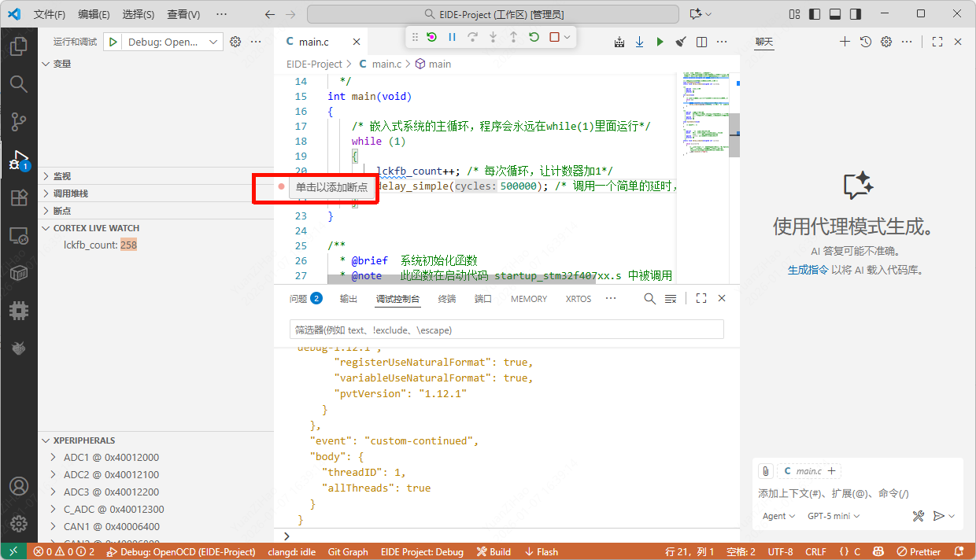The height and width of the screenshot is (560, 976).
Task: Stop debugging with the red square
Action: 555,37
